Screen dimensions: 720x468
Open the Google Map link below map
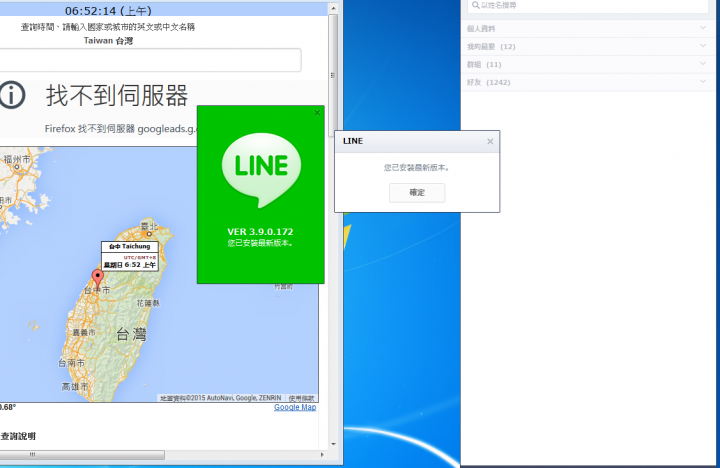coord(295,407)
